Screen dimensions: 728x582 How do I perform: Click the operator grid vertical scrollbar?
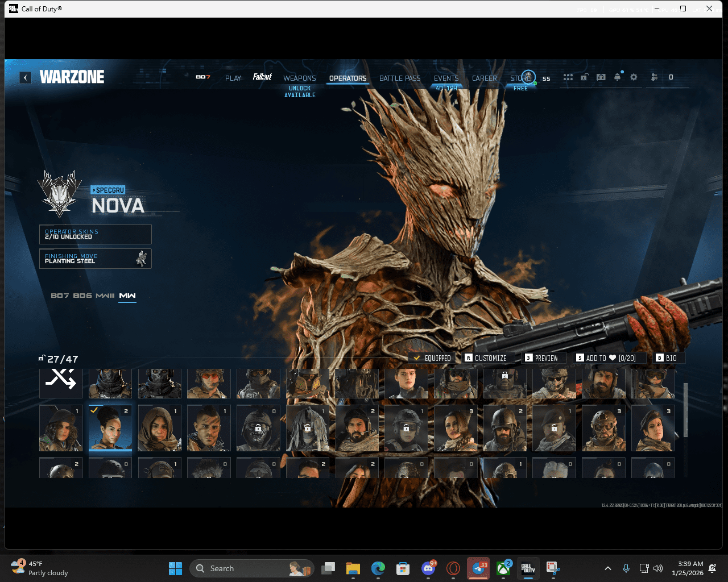pyautogui.click(x=685, y=409)
